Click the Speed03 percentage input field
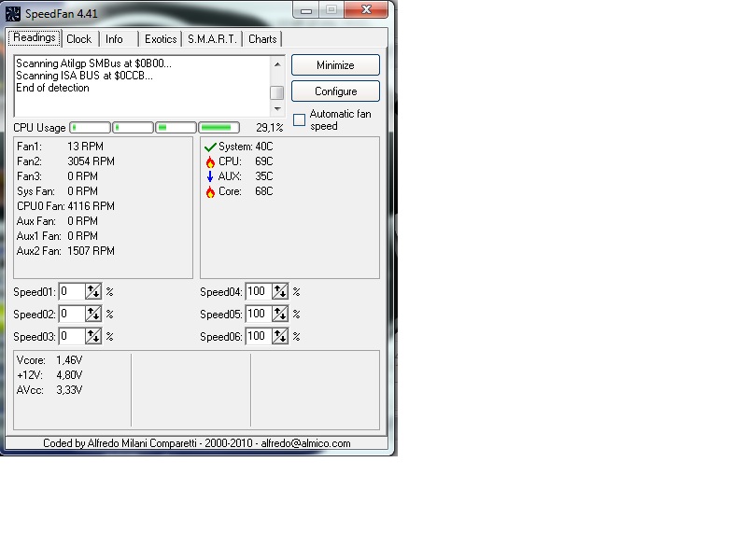The width and height of the screenshot is (747, 560). click(72, 336)
